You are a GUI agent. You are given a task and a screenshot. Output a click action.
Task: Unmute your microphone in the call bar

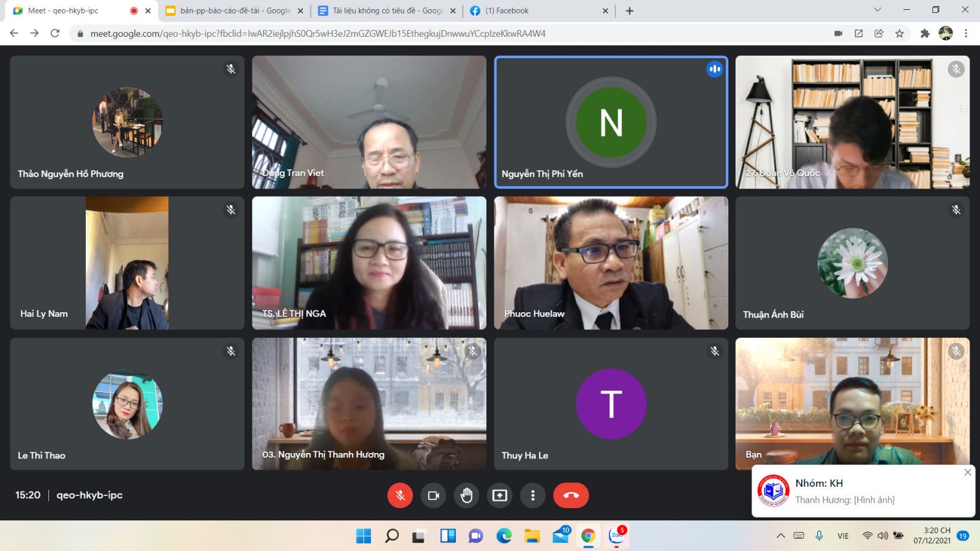tap(400, 495)
